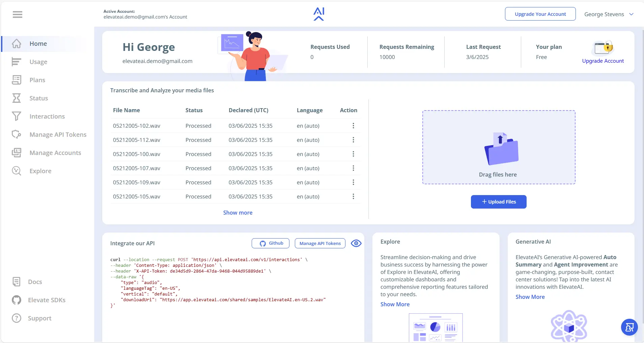Open the Plans menu item label
Screen dimensions: 644x343
(x=37, y=80)
